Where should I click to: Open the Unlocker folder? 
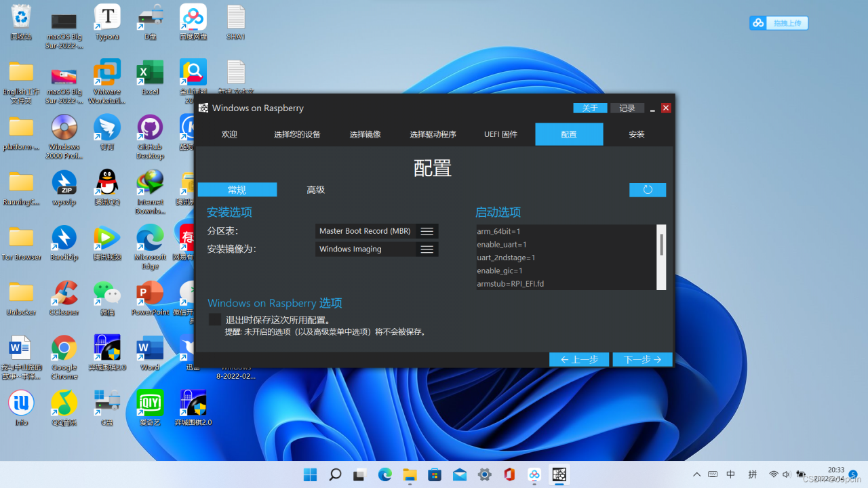pyautogui.click(x=22, y=298)
